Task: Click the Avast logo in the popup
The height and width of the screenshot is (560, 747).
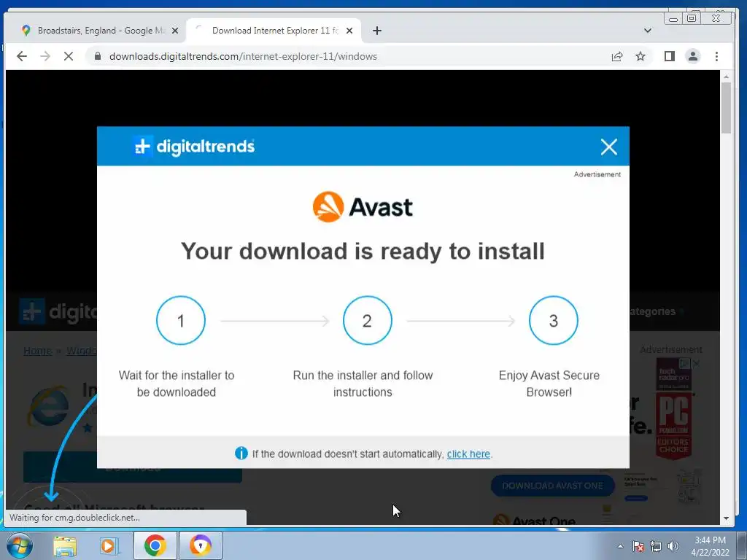Action: [x=363, y=206]
